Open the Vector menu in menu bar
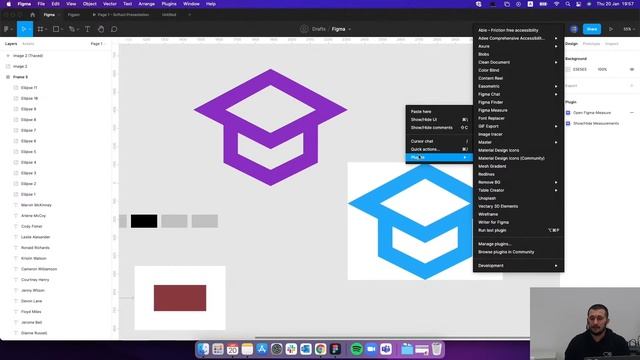This screenshot has width=640, height=360. coord(109,4)
